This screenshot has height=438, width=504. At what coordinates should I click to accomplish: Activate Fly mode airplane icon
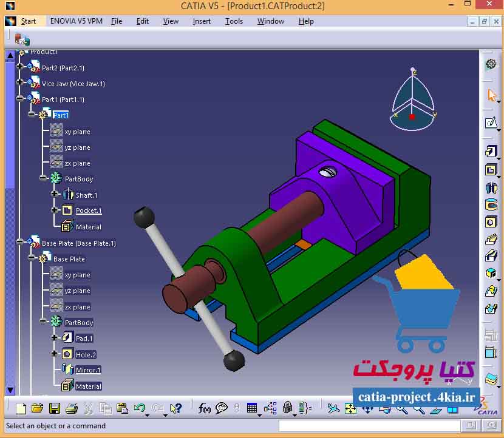pyautogui.click(x=333, y=408)
